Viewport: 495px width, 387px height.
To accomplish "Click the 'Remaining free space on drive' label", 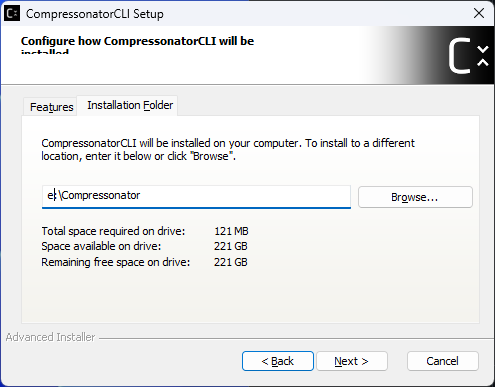I will coord(116,262).
